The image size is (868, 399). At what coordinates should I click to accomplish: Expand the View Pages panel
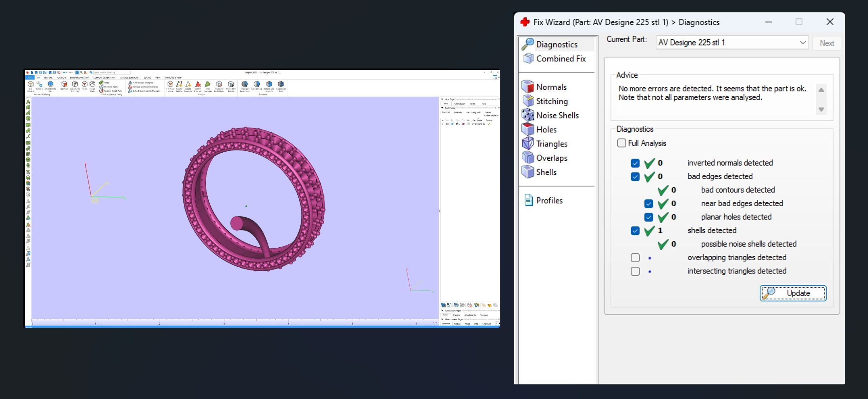click(x=442, y=99)
